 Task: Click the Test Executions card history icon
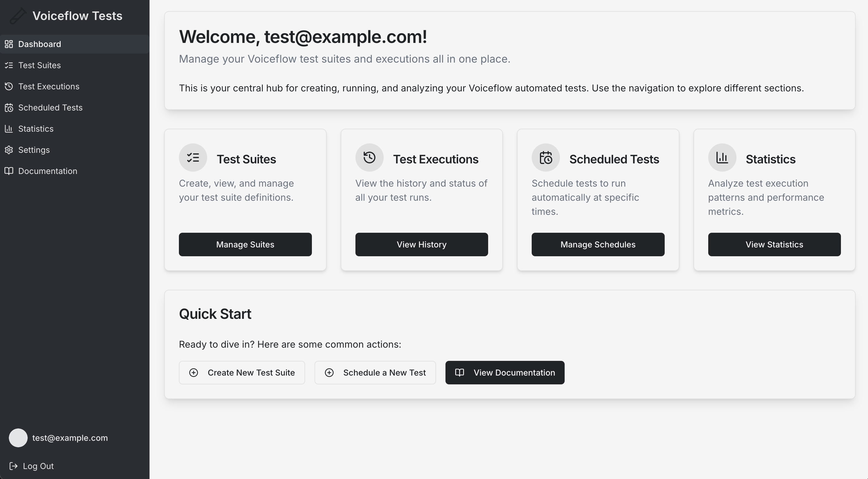point(369,158)
